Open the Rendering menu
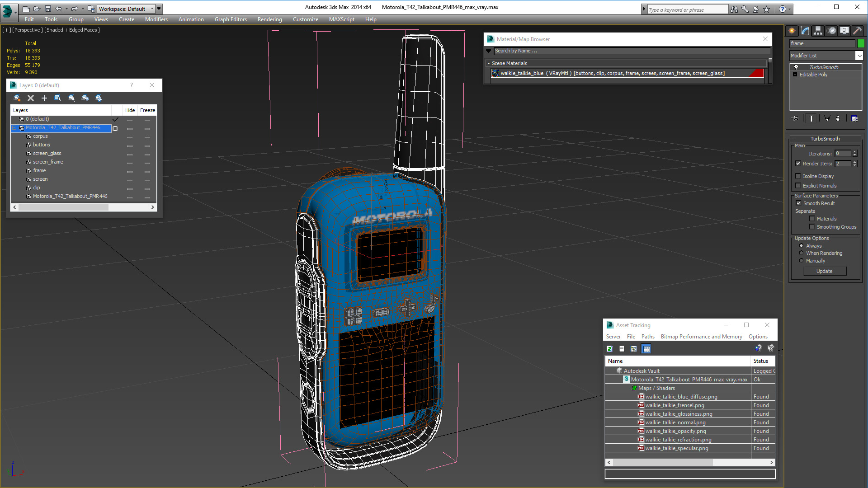This screenshot has height=488, width=868. tap(270, 19)
